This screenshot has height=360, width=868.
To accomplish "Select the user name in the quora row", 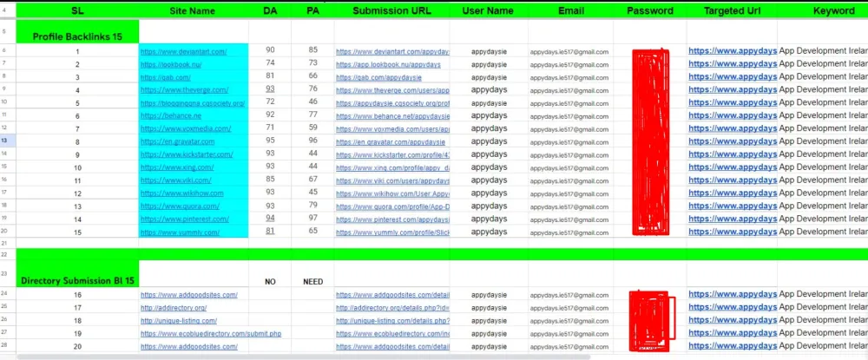I will (488, 206).
